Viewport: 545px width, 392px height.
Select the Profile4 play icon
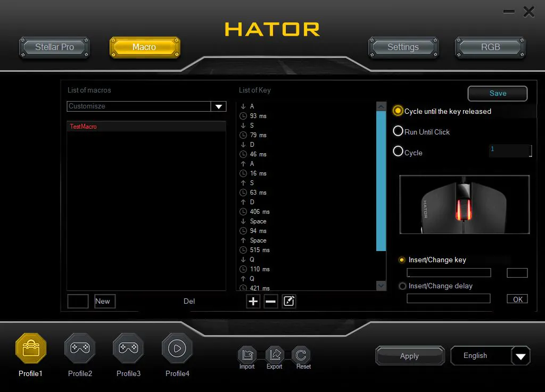(177, 348)
